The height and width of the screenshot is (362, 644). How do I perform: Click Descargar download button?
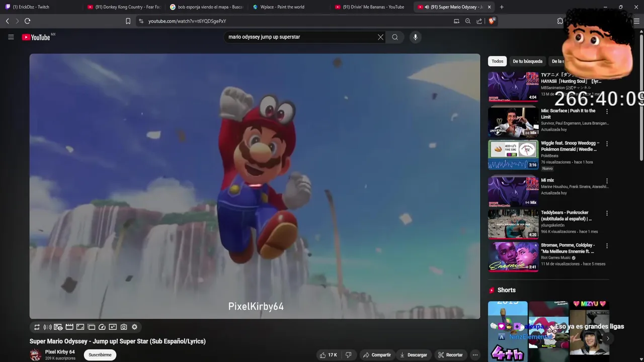pos(414,355)
